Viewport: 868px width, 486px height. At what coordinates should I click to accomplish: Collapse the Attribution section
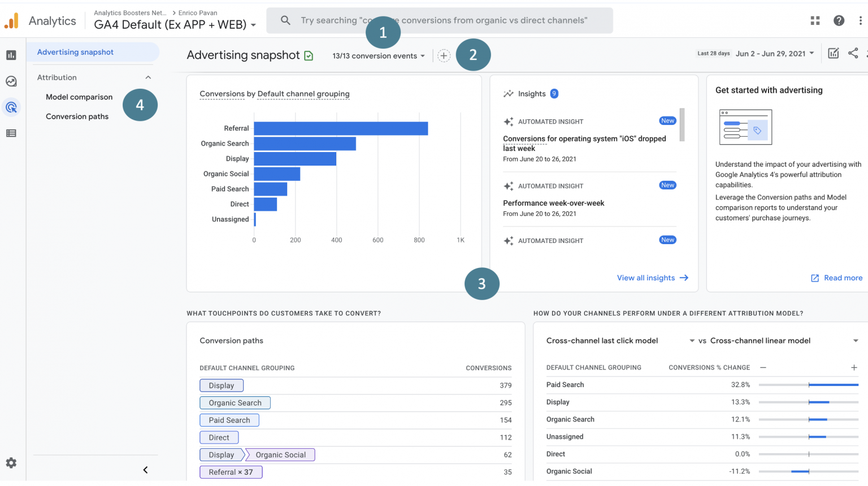pos(148,77)
